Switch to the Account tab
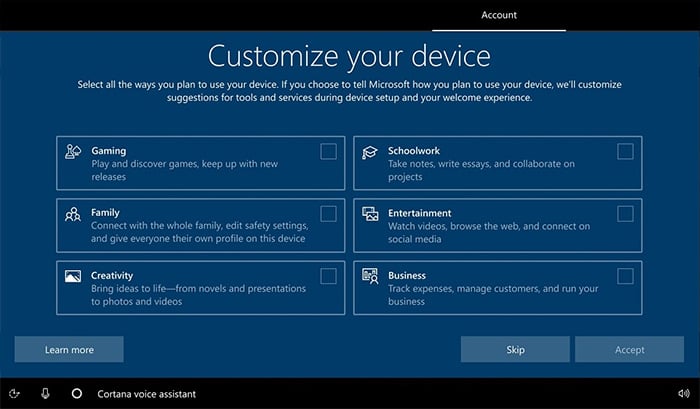 [499, 15]
